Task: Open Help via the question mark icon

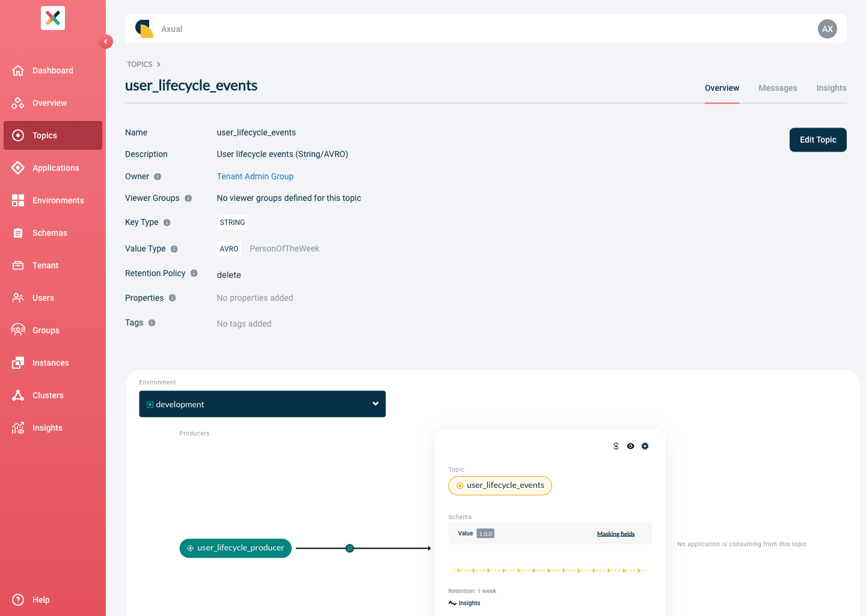Action: (18, 600)
